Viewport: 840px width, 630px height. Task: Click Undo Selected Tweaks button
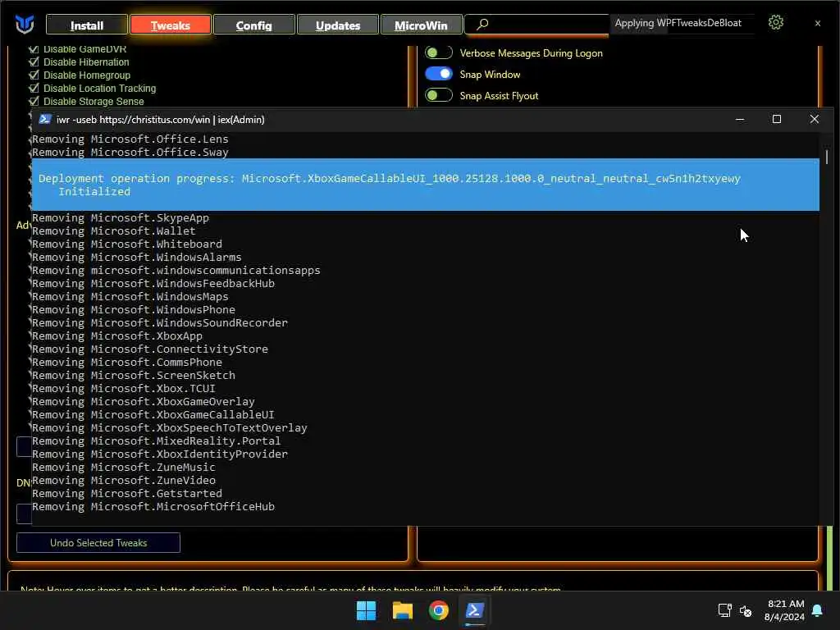coord(98,543)
